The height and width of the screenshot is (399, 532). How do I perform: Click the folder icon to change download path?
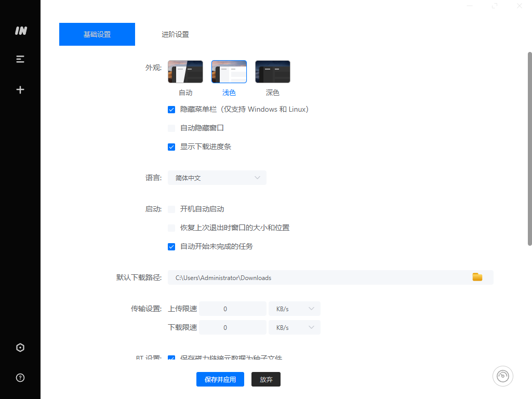[x=477, y=277]
